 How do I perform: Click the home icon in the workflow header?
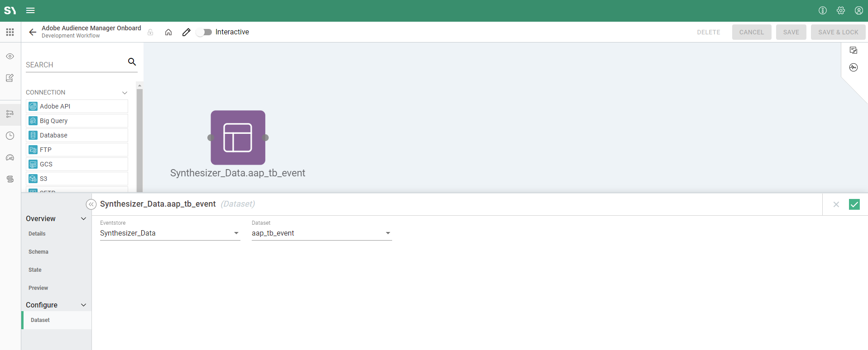(168, 32)
